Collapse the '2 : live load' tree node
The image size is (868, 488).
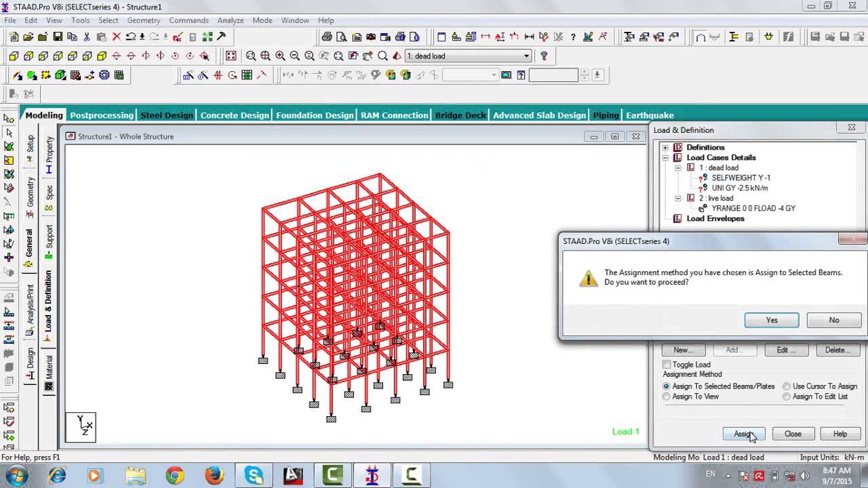point(677,199)
